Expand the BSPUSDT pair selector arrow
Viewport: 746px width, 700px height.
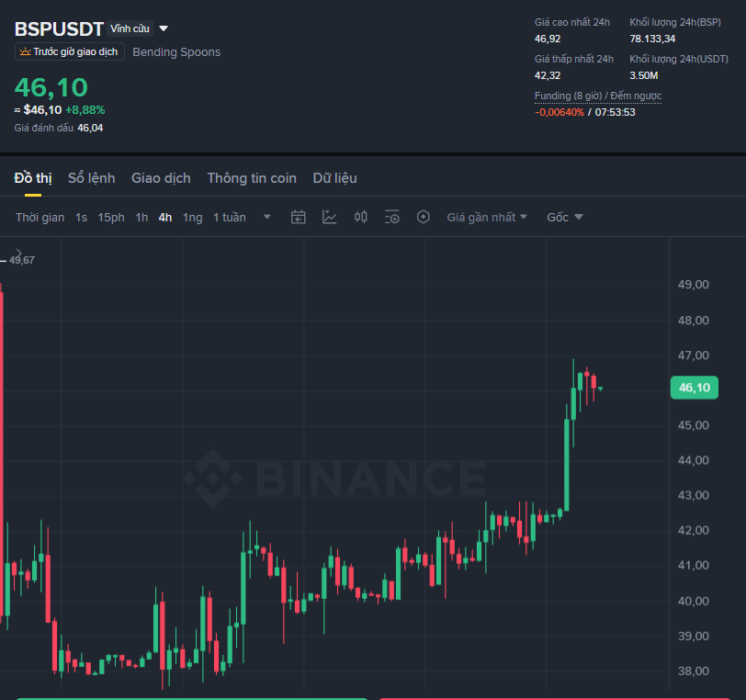(164, 28)
